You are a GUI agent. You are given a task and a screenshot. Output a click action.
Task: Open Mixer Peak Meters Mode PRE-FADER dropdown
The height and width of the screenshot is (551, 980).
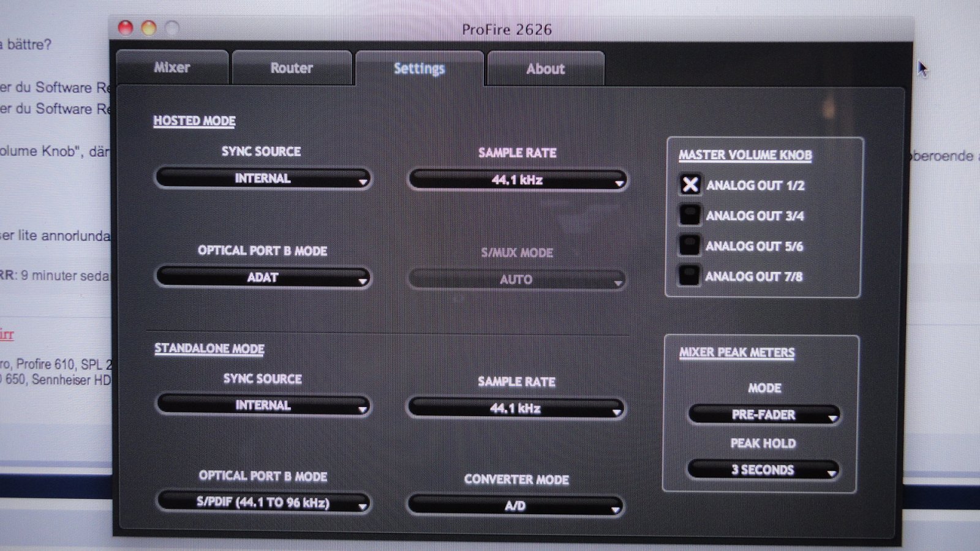click(764, 415)
